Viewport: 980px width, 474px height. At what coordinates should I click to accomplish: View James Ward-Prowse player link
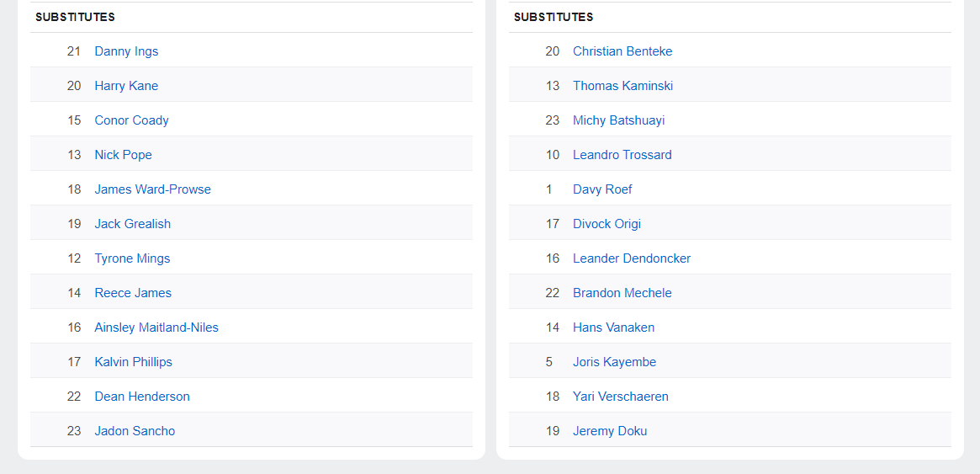click(x=152, y=189)
